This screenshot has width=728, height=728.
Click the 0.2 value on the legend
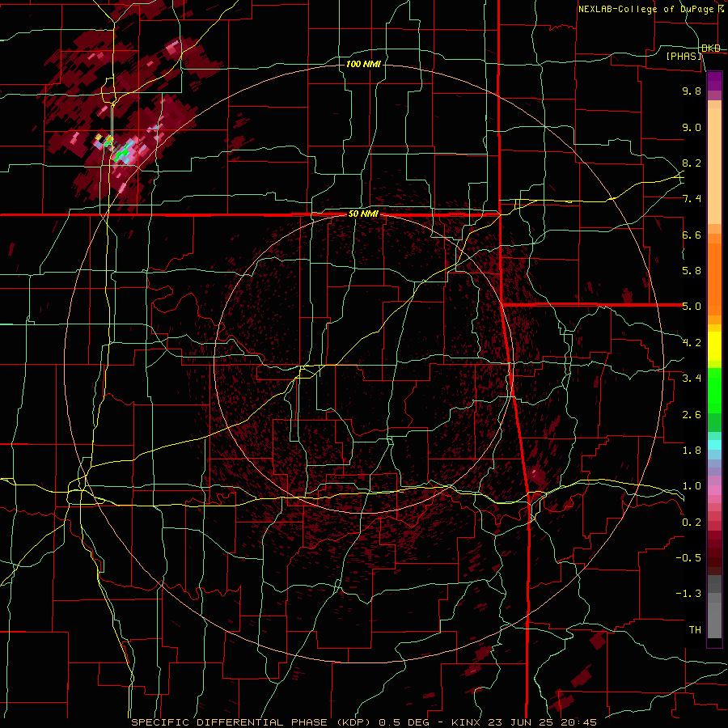[692, 523]
